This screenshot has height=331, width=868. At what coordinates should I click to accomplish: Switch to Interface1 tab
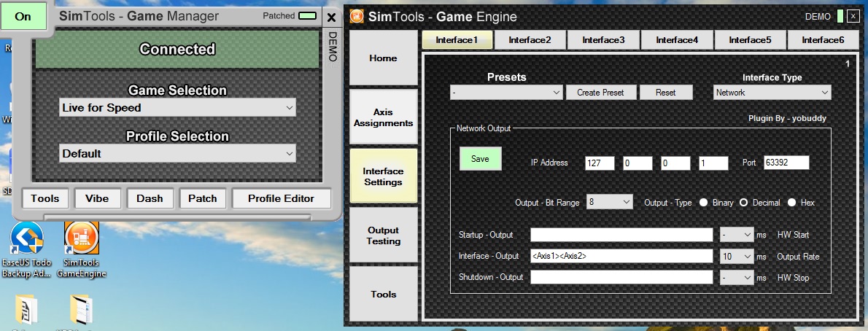tap(457, 40)
